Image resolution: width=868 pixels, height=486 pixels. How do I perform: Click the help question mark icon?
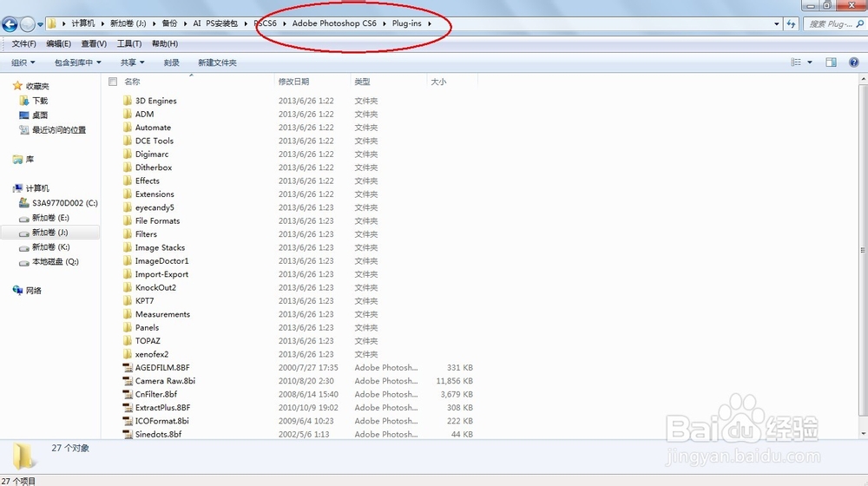coord(853,62)
